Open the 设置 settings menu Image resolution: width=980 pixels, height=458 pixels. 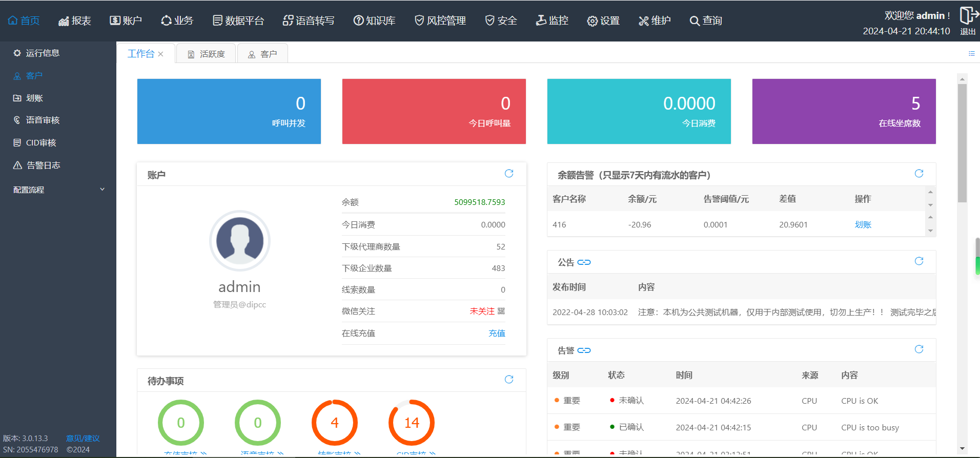coord(603,20)
